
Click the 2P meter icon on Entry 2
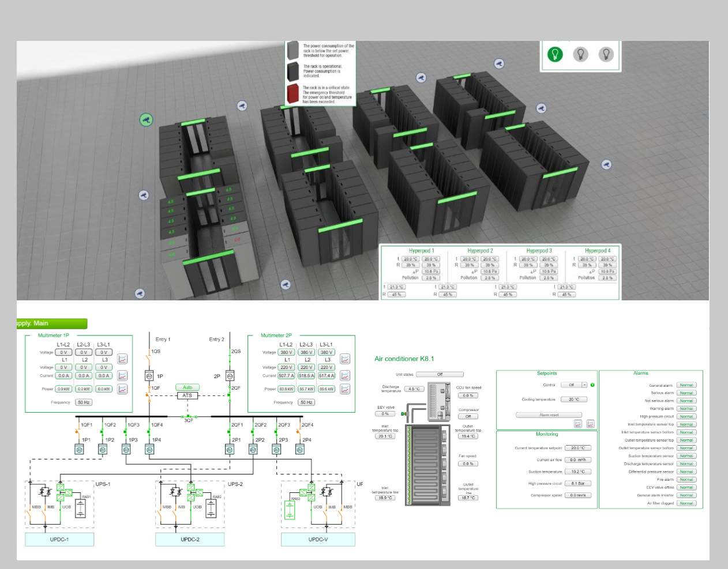pos(230,376)
